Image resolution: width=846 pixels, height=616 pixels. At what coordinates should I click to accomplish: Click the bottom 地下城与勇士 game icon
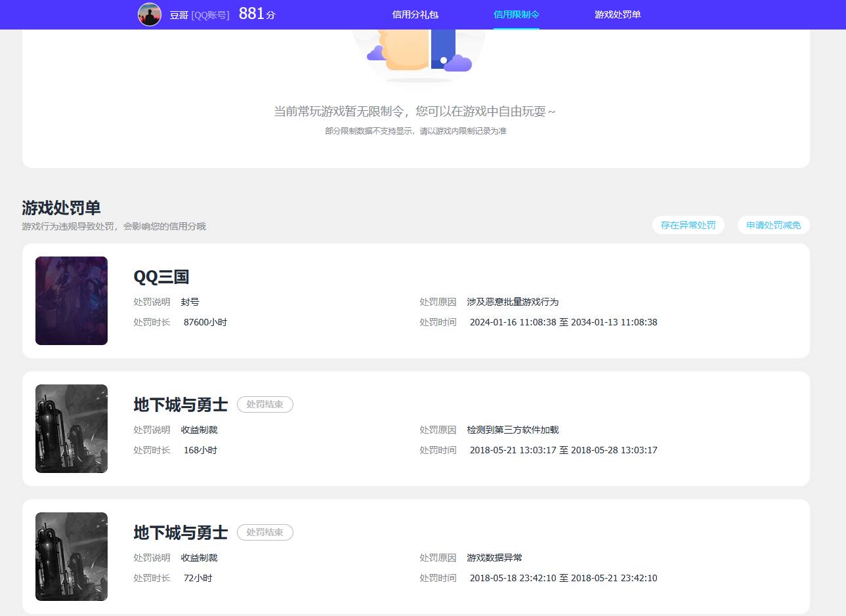coord(71,556)
